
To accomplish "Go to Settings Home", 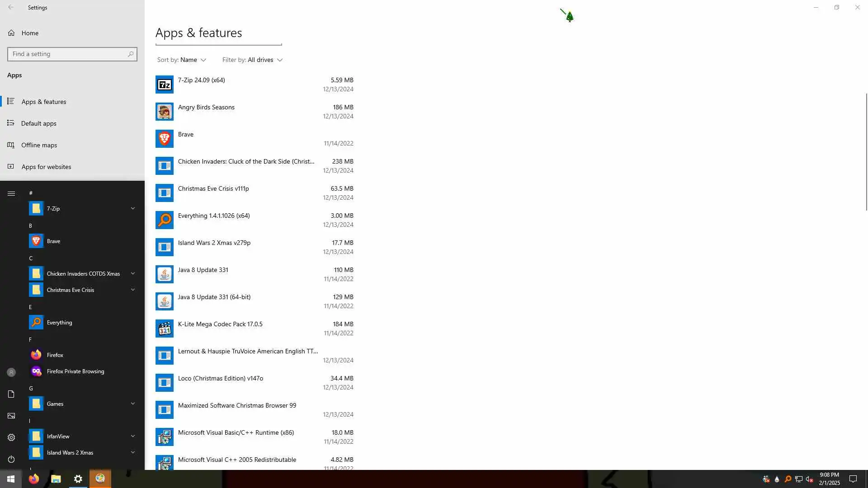I will point(30,33).
